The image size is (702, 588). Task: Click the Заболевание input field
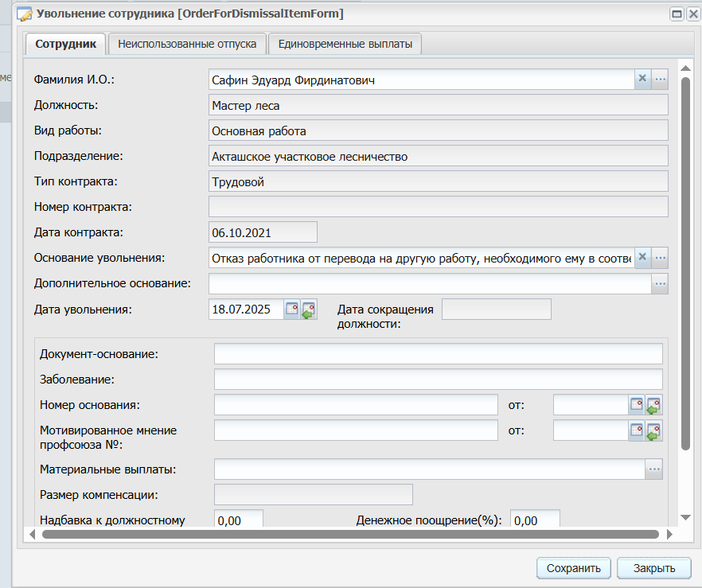439,380
